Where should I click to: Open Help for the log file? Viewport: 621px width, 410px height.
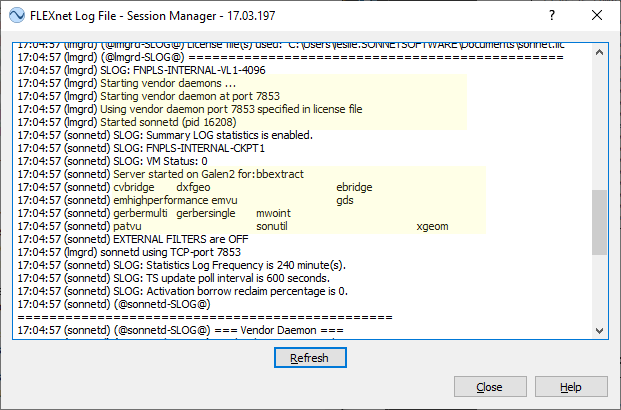coord(571,387)
